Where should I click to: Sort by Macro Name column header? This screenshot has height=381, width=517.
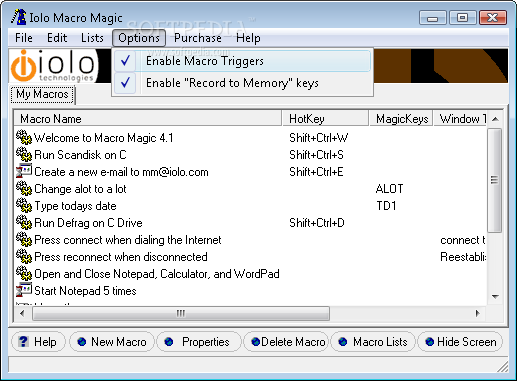click(148, 119)
